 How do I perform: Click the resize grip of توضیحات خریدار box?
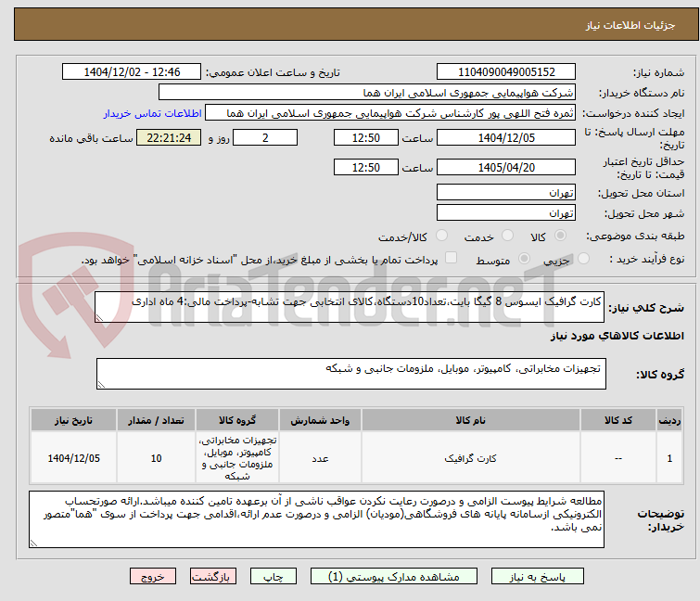33,543
